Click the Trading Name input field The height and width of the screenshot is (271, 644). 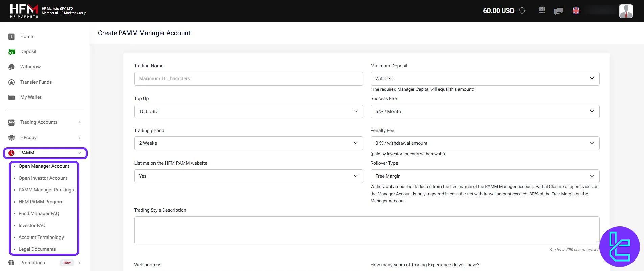tap(248, 78)
